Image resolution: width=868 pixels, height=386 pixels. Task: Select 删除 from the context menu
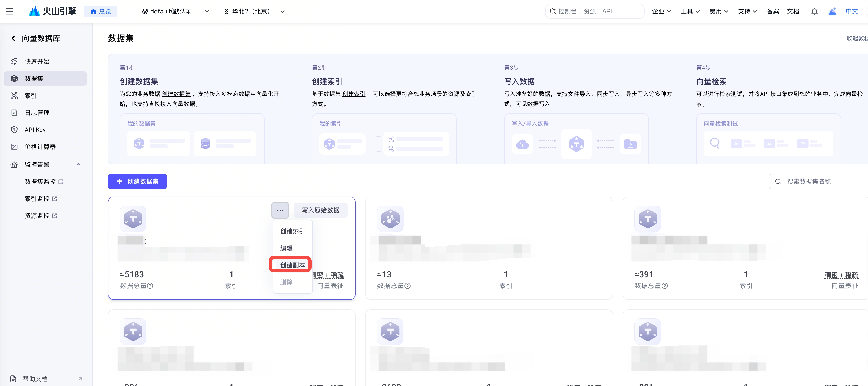pyautogui.click(x=292, y=282)
